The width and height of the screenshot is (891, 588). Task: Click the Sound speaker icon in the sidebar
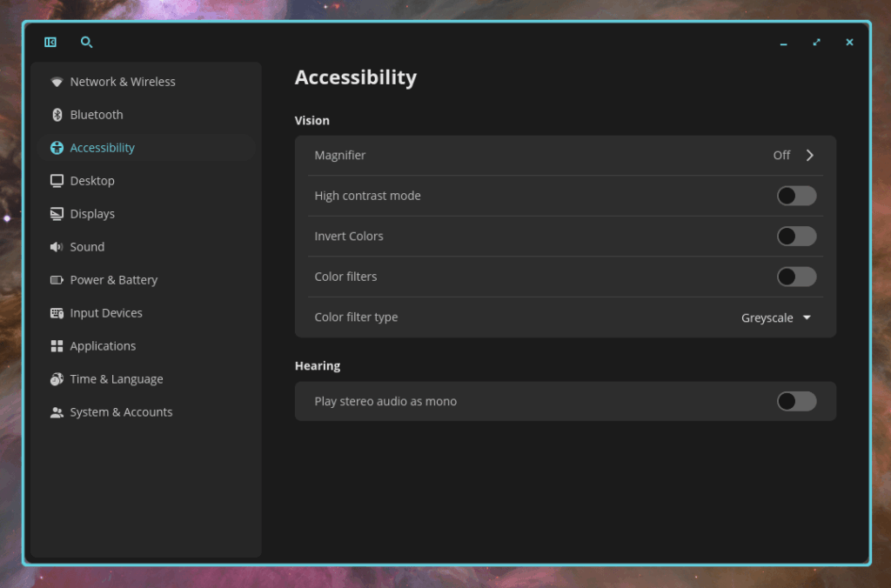(57, 246)
